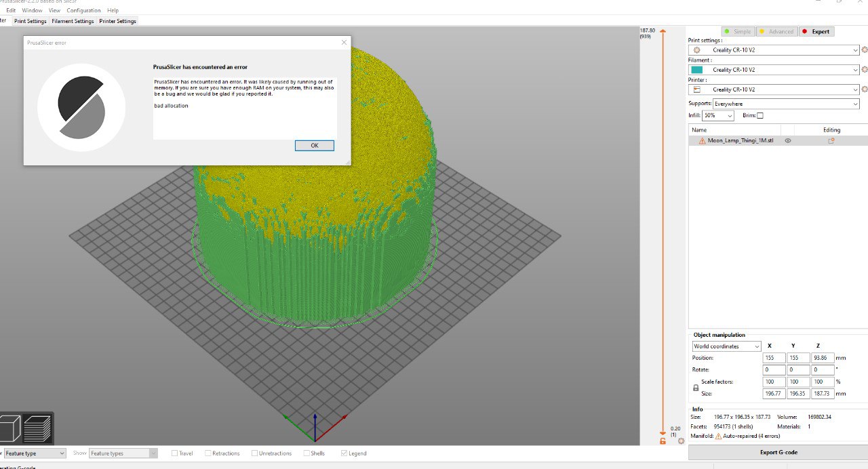Click the Position Z field showing 93.86

pyautogui.click(x=823, y=358)
